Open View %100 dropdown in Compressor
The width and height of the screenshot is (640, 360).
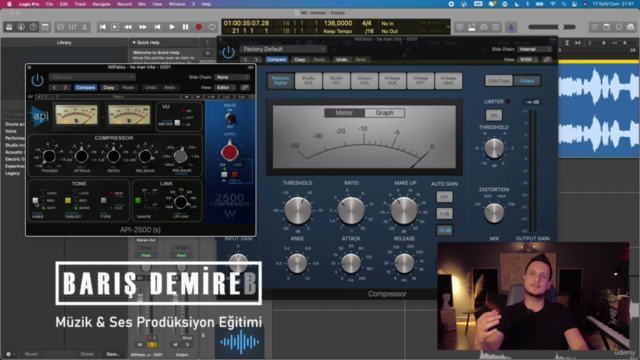click(x=528, y=60)
